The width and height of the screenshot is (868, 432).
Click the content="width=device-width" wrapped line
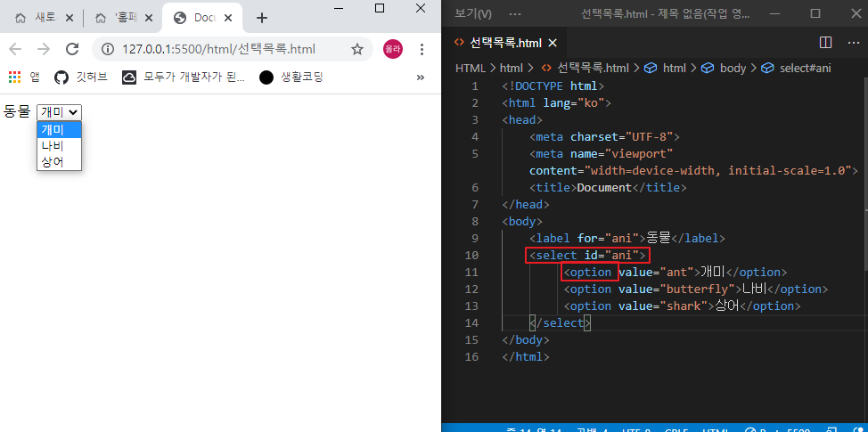693,170
